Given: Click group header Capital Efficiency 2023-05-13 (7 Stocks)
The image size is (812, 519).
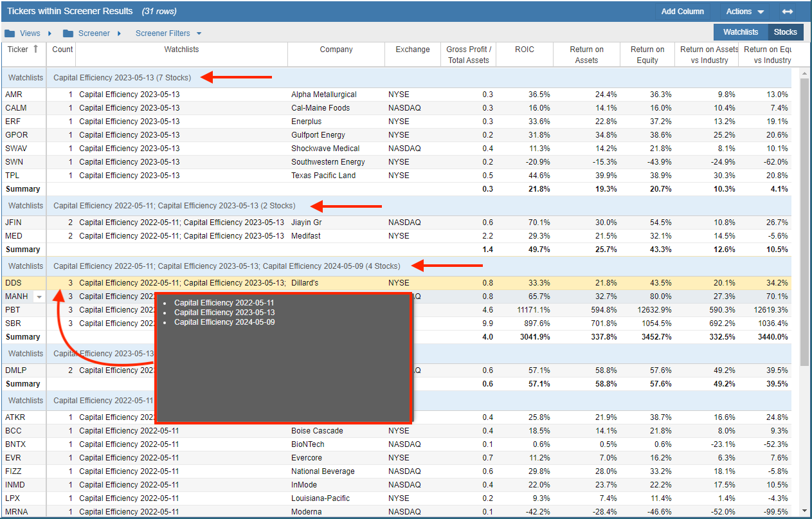Looking at the screenshot, I should pyautogui.click(x=122, y=78).
